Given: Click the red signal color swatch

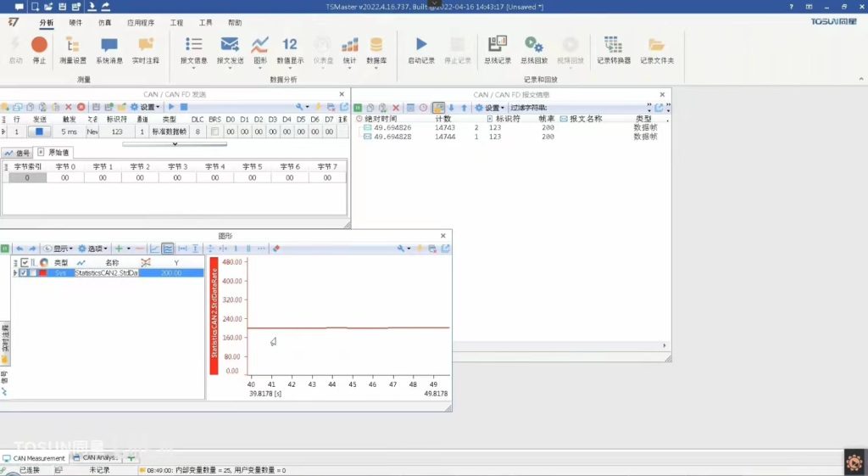Looking at the screenshot, I should [43, 273].
